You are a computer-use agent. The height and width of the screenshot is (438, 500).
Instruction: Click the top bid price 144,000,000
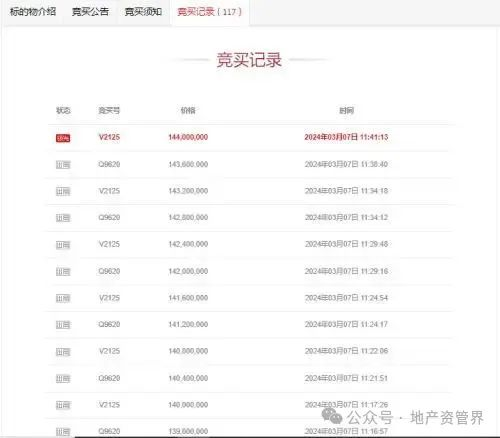click(x=188, y=137)
